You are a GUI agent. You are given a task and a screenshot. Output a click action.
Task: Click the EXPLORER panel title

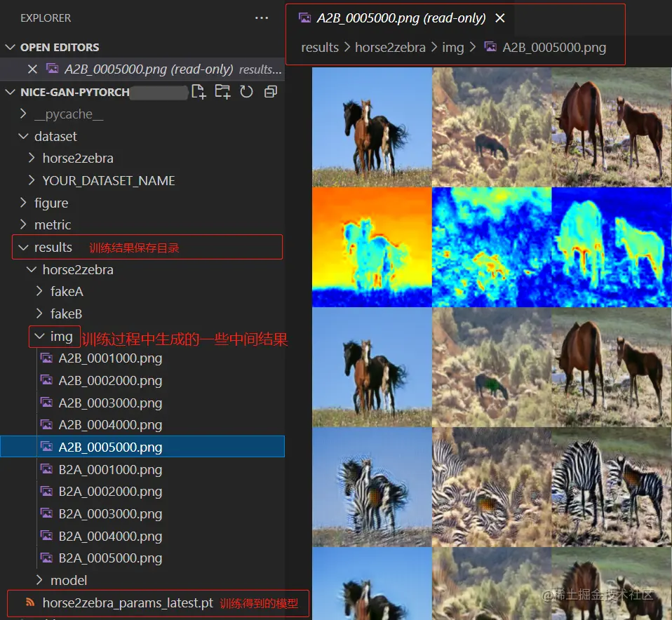(46, 18)
